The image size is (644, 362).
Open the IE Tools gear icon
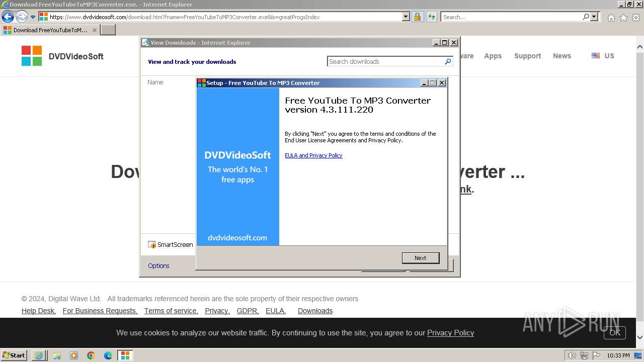[x=636, y=18]
